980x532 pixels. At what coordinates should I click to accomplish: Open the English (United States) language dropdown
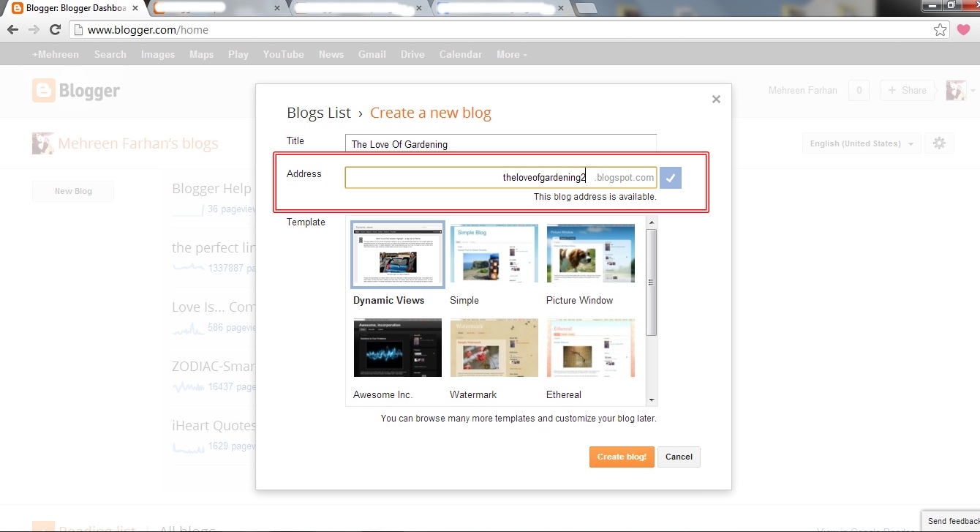[x=861, y=143]
